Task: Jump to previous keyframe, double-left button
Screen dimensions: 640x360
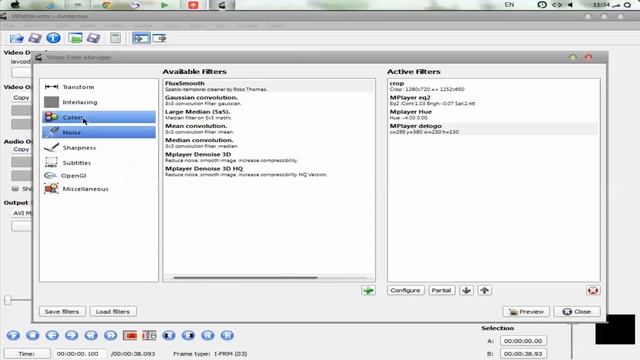Action: 91,336
